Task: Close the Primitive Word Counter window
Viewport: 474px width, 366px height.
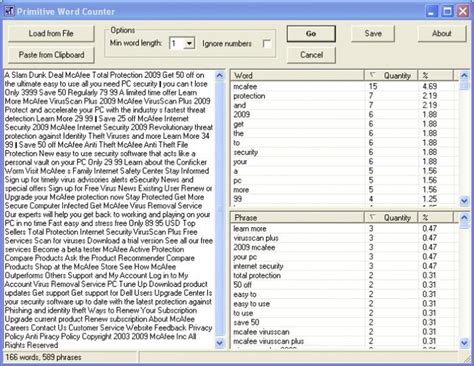Action: pyautogui.click(x=463, y=11)
